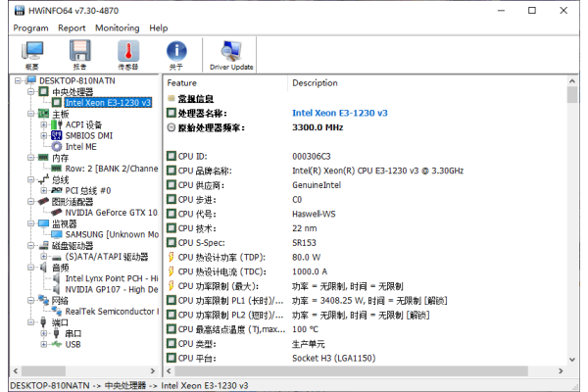The height and width of the screenshot is (392, 588).
Task: Click the CPU TDP lightning icon
Action: pos(171,257)
